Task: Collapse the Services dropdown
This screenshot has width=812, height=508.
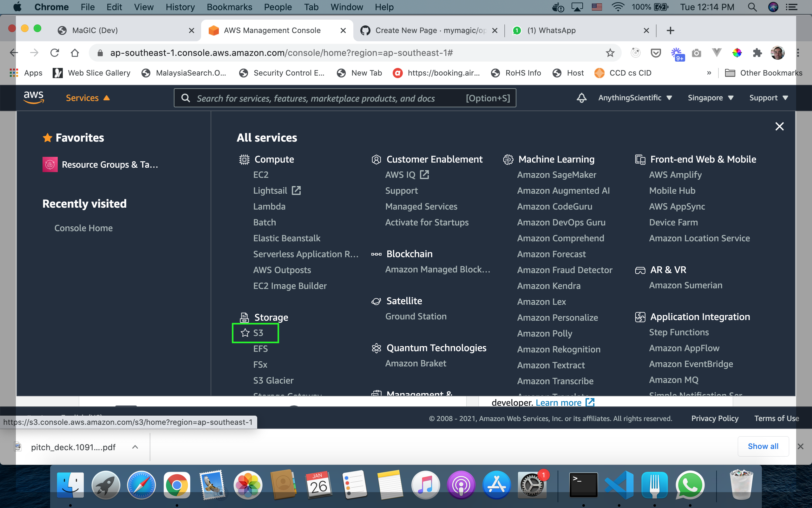Action: click(x=88, y=98)
